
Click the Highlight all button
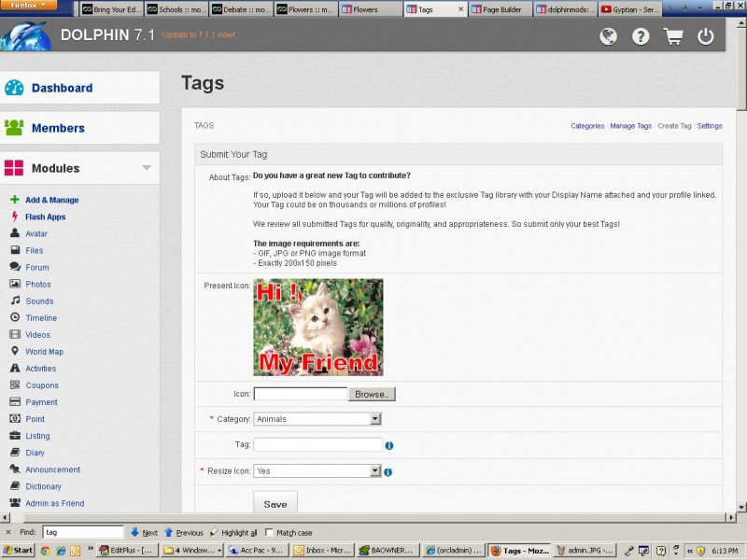pyautogui.click(x=234, y=532)
